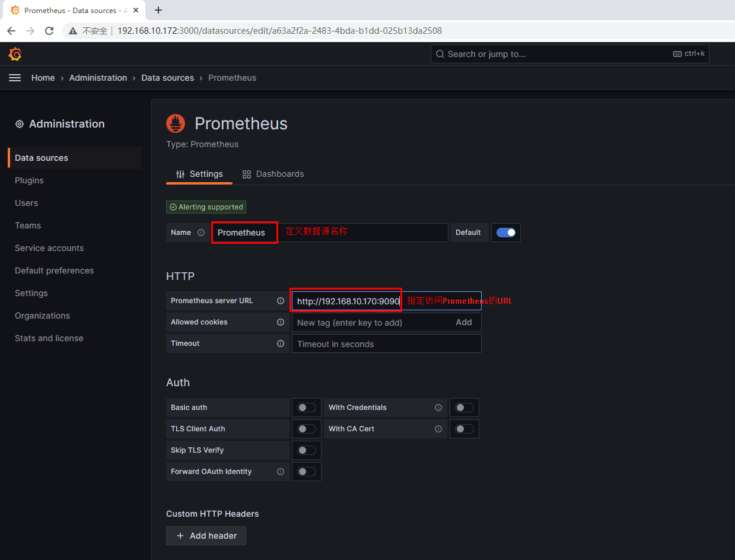Click the Custom HTTP Headers heading
The width and height of the screenshot is (735, 560).
tap(212, 514)
